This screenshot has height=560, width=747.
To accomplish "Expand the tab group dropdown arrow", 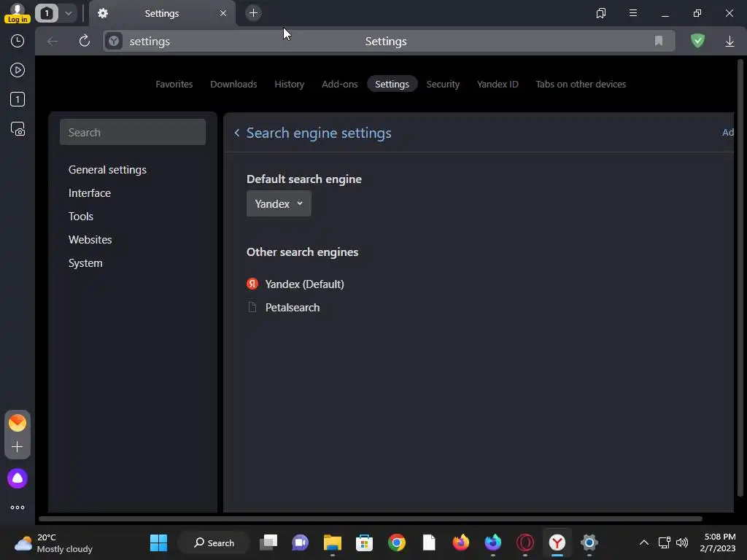I will tap(68, 13).
